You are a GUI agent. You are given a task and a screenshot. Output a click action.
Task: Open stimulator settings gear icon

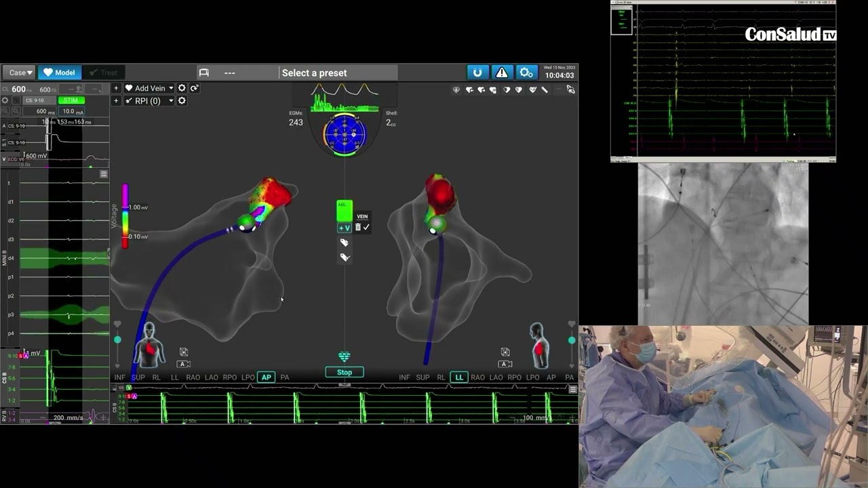pos(5,100)
